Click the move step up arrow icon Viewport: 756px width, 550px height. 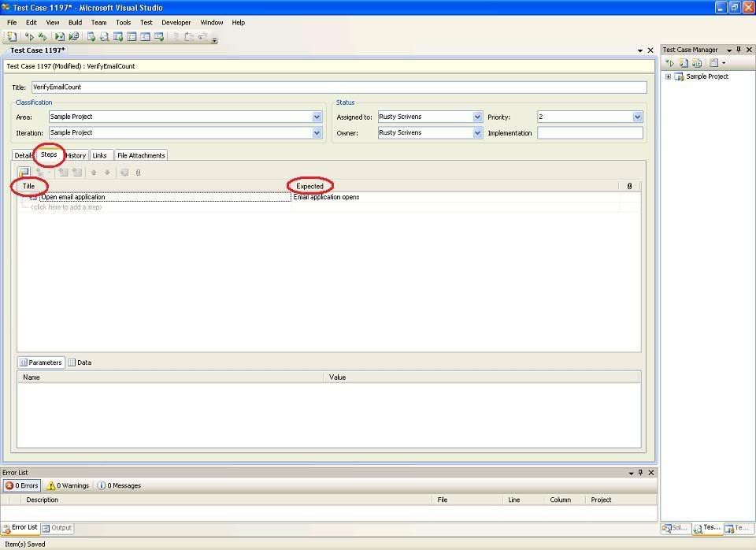point(94,173)
